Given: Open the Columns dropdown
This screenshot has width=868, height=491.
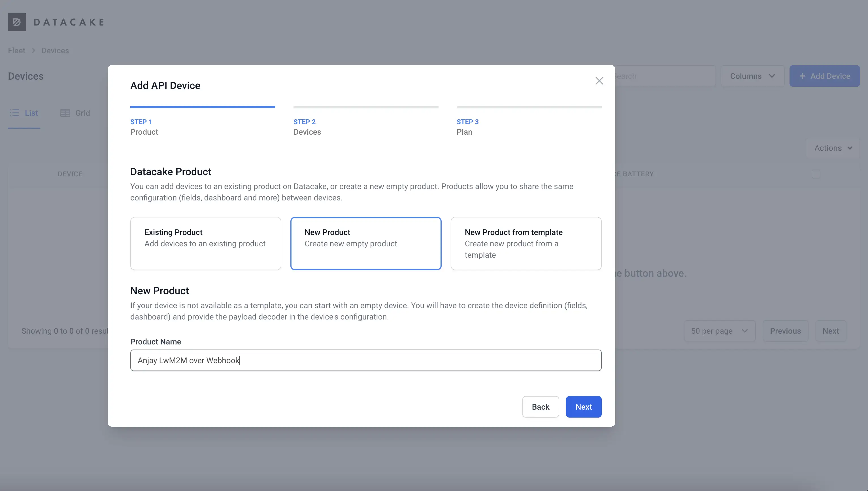Looking at the screenshot, I should [x=752, y=76].
